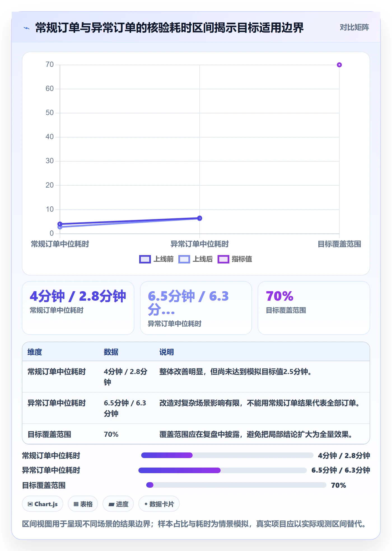Click the 目标覆盖范围 x-axis label
The image size is (392, 551).
point(339,244)
